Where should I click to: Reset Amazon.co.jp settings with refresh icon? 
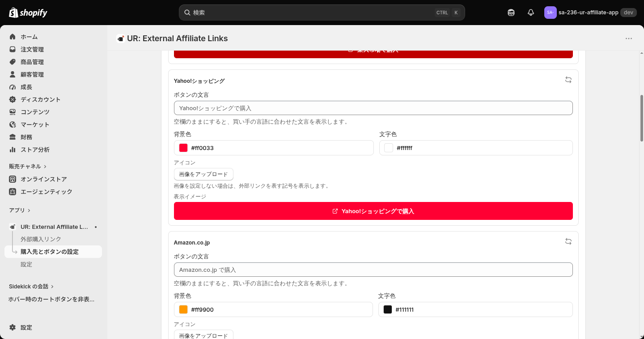click(568, 241)
